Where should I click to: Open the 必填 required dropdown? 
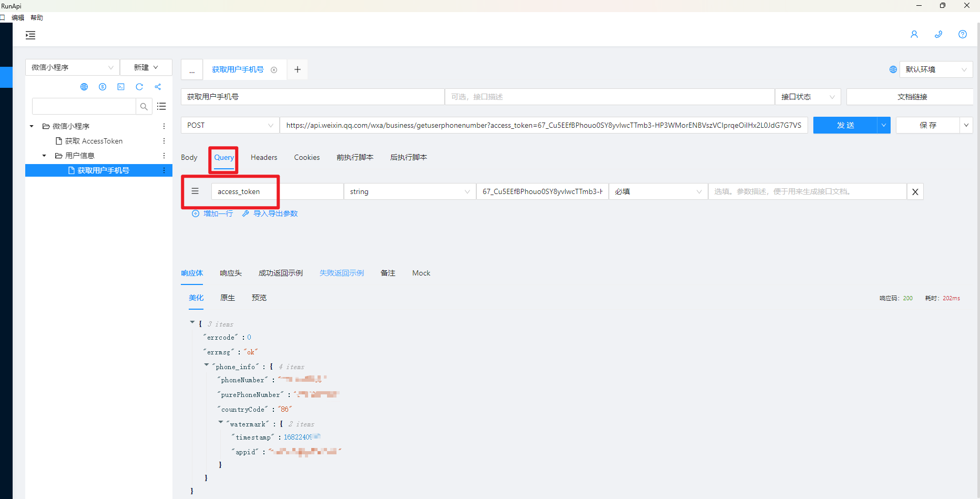[x=658, y=191]
